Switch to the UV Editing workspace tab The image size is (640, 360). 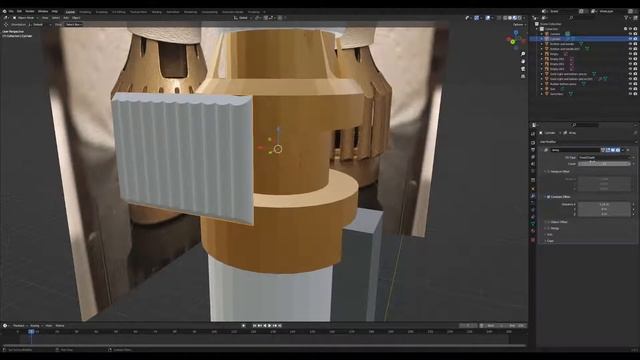(119, 12)
